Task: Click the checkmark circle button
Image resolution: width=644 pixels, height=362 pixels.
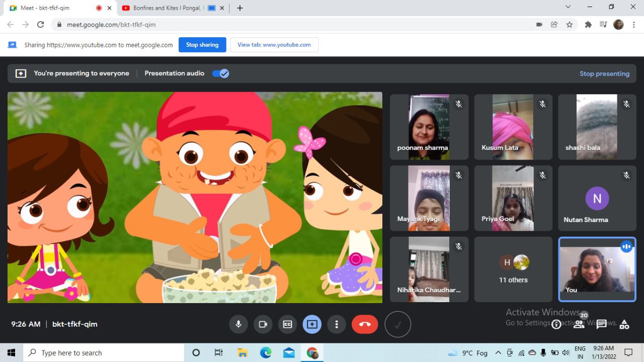Action: (397, 325)
